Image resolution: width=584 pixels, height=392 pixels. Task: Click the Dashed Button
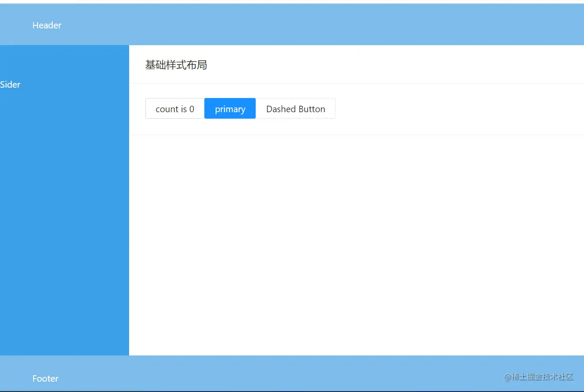tap(296, 109)
